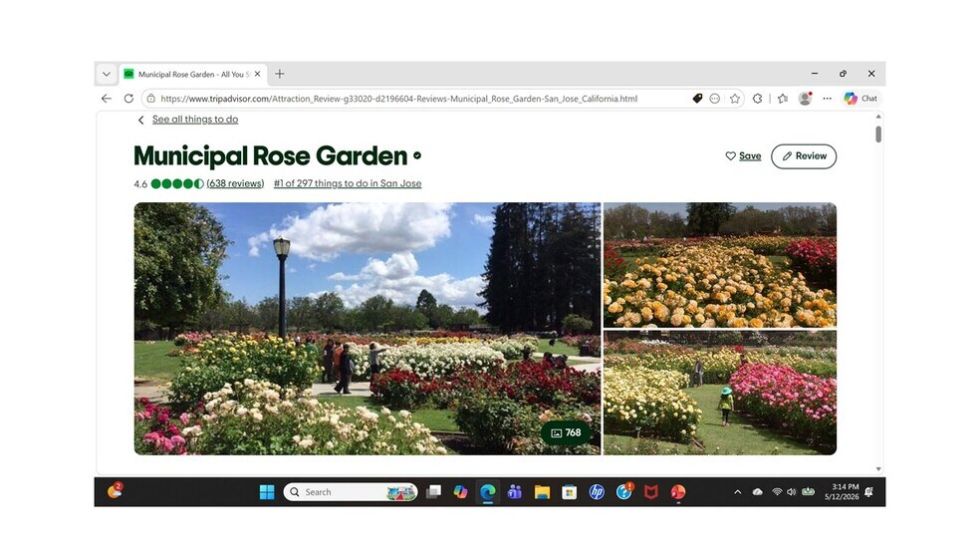Open the volume speaker tray icon
Screen dimensions: 980x552
[791, 492]
